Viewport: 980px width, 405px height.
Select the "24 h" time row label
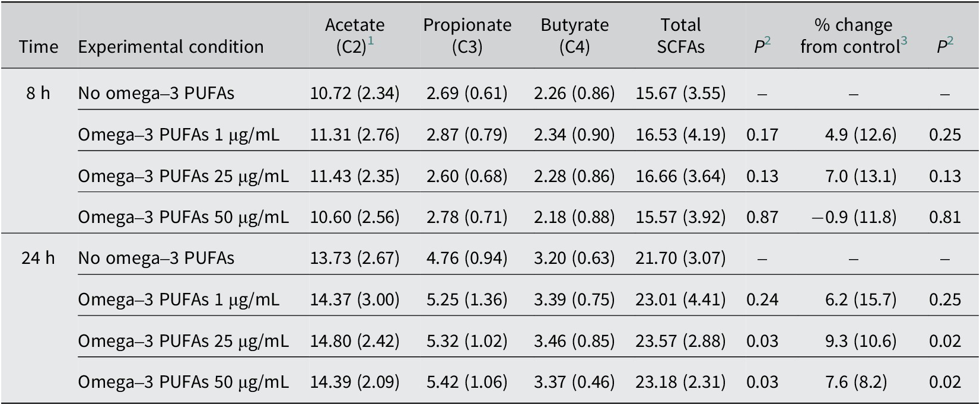point(39,258)
